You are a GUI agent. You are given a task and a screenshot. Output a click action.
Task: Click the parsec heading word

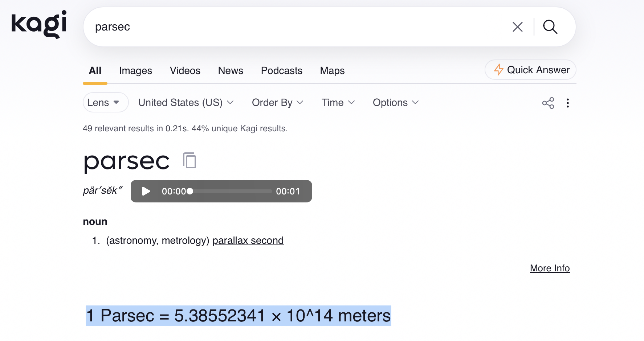[127, 161]
